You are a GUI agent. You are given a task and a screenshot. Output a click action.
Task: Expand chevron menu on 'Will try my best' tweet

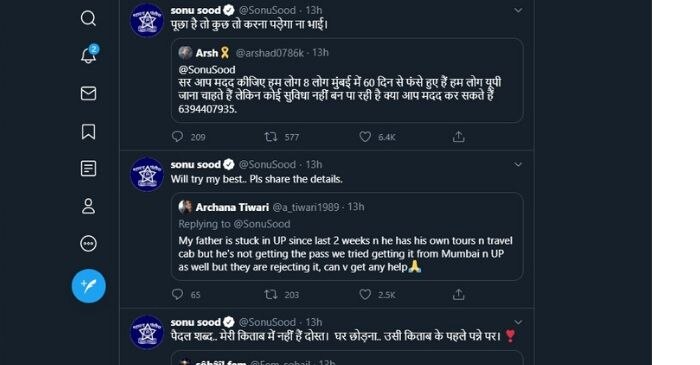[518, 165]
